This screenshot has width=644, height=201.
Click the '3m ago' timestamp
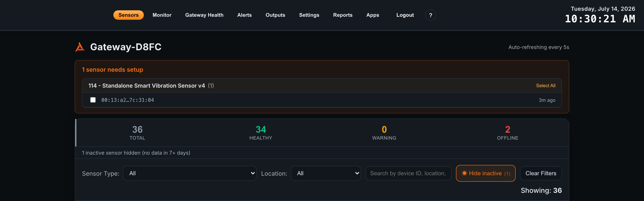coord(547,100)
